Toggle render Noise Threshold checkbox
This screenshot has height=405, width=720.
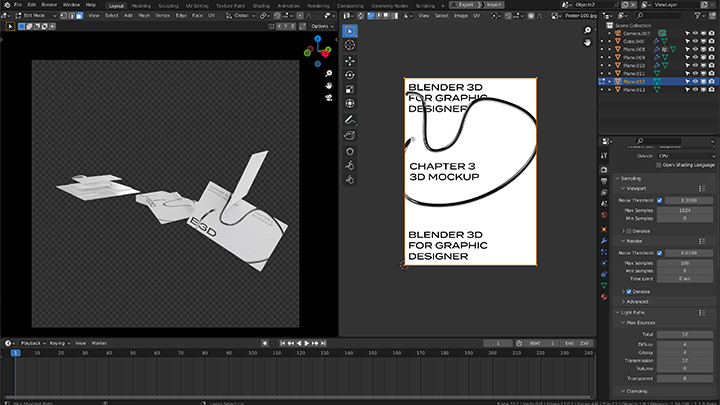pyautogui.click(x=660, y=253)
